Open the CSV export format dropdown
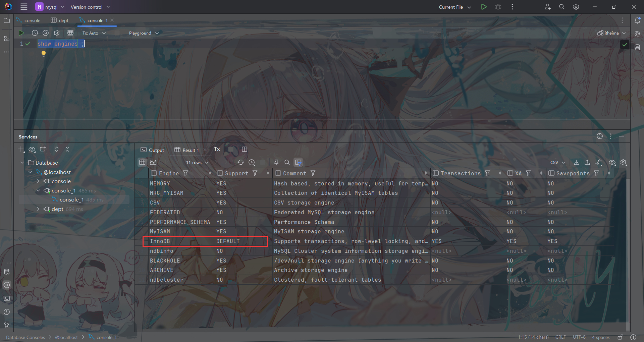Viewport: 644px width, 342px height. pos(558,162)
